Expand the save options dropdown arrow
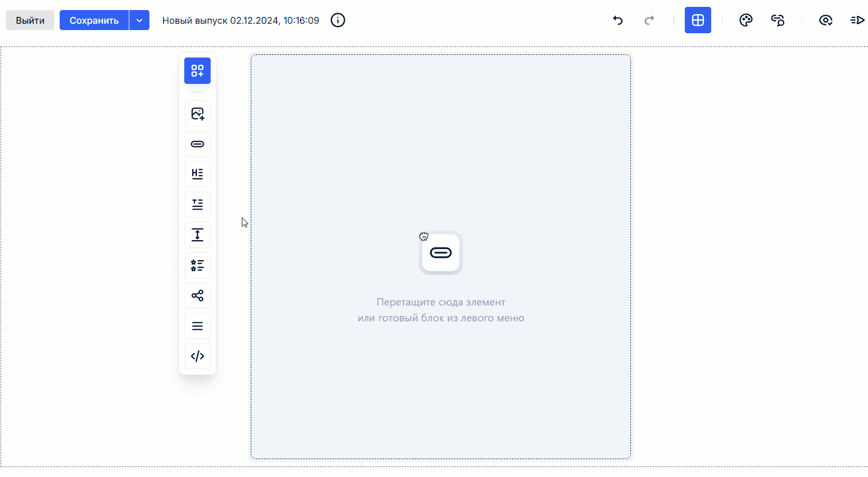The image size is (868, 477). 139,21
